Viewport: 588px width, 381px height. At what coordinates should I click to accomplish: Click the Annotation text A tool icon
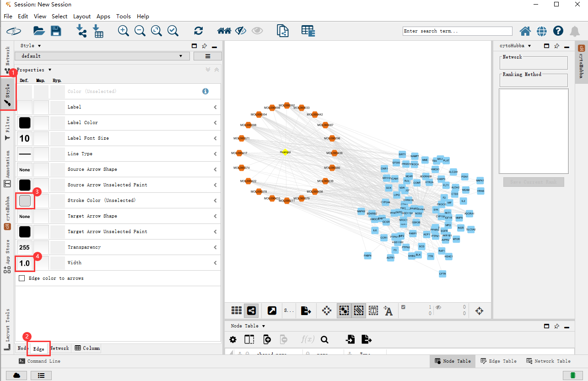[x=388, y=310]
